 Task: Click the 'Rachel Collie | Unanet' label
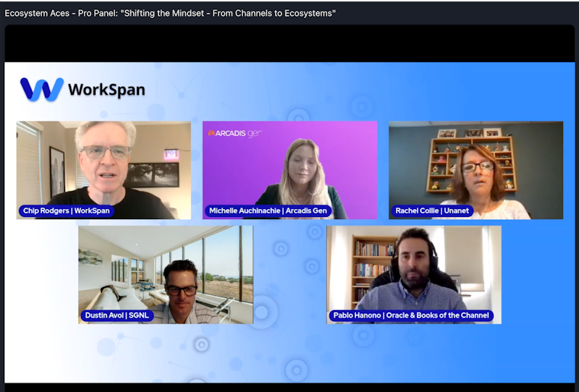[x=432, y=210]
